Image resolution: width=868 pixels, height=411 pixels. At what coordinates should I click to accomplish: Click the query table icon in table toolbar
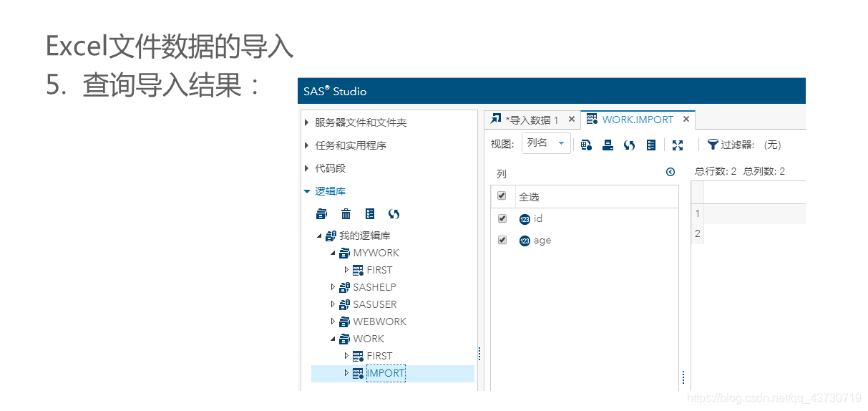[x=586, y=145]
